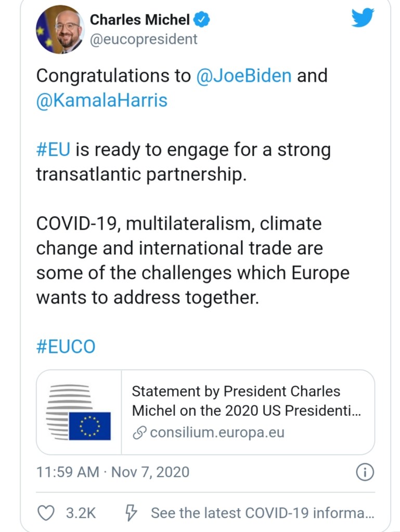Like the tweet with heart icon
The image size is (400, 532).
47,513
